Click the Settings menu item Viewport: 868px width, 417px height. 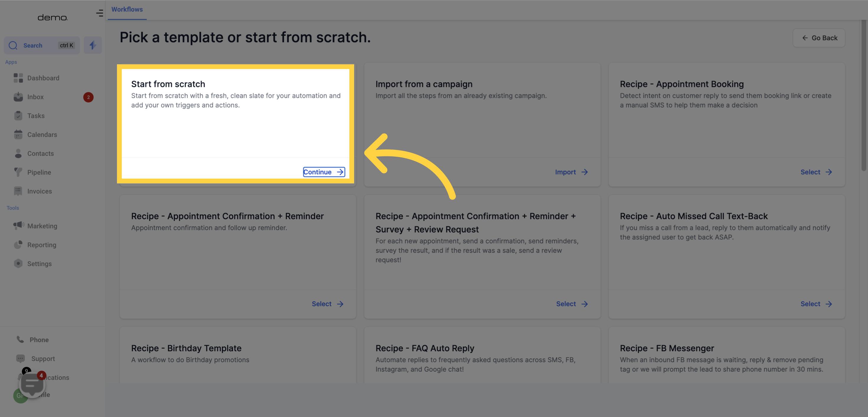pyautogui.click(x=39, y=263)
